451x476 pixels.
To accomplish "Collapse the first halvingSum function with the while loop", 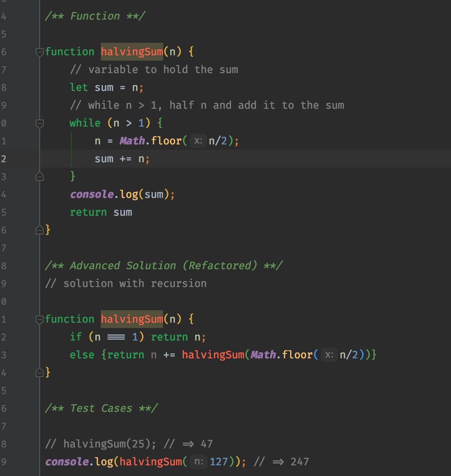I will 40,52.
